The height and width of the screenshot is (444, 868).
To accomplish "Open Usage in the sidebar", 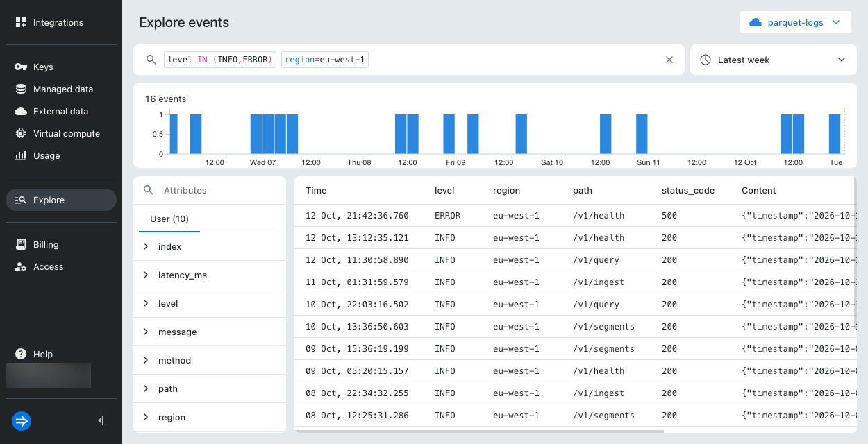I will click(61, 155).
